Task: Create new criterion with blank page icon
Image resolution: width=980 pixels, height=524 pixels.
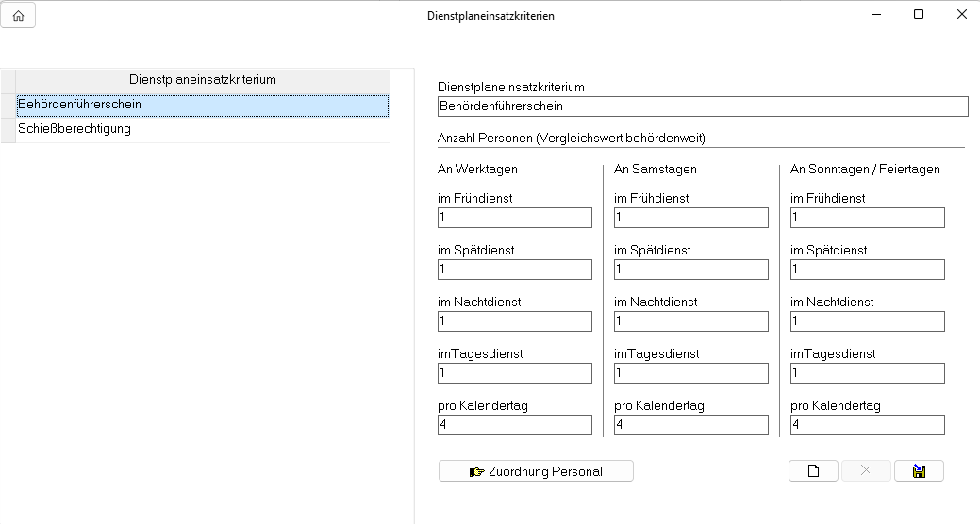Action: [x=813, y=471]
